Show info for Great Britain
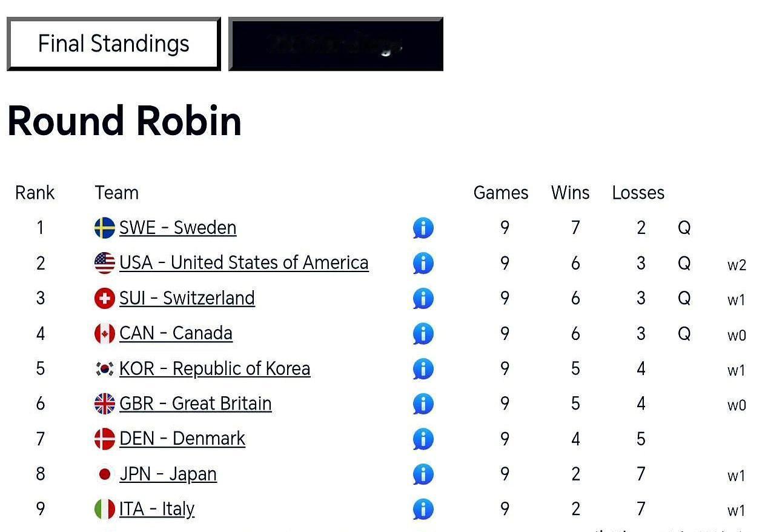This screenshot has width=765, height=532. (423, 404)
